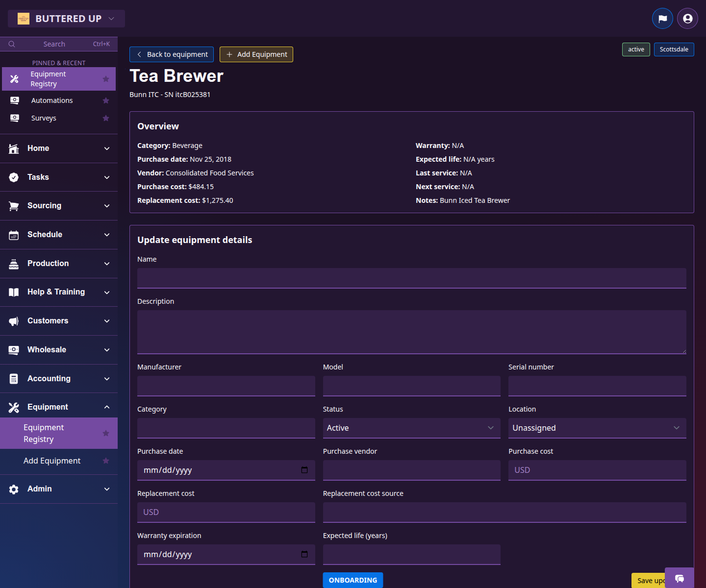Click the Equipment wrench icon in sidebar
Viewport: 706px width, 588px height.
click(13, 407)
